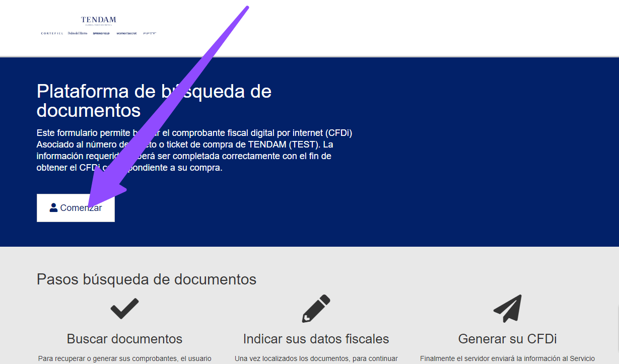Click the checkmark icon above Buscar documentos
This screenshot has width=619, height=364.
coord(124,308)
